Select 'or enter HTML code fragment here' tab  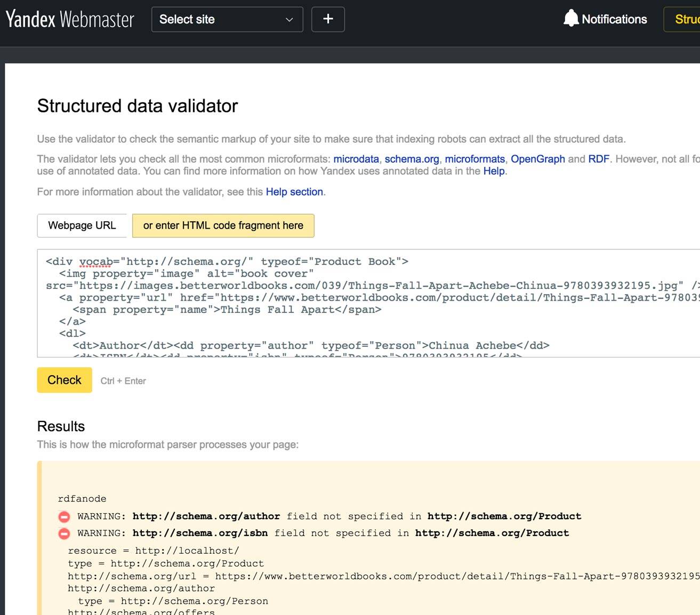tap(223, 225)
